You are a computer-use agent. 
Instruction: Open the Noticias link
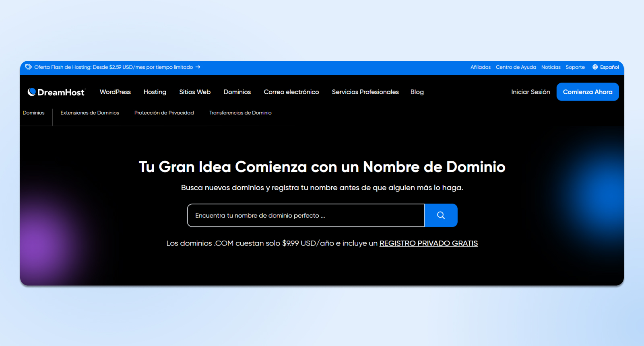pyautogui.click(x=551, y=67)
